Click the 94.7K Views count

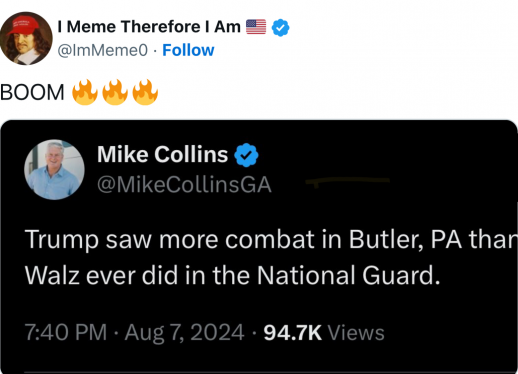(x=324, y=332)
